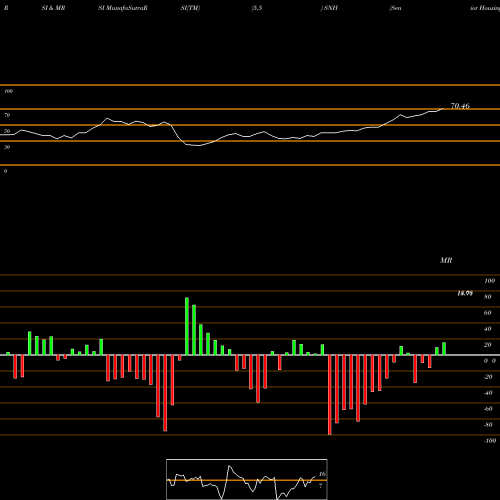Click the -20 label on MR axis
This screenshot has height=500, width=500.
pos(488,377)
